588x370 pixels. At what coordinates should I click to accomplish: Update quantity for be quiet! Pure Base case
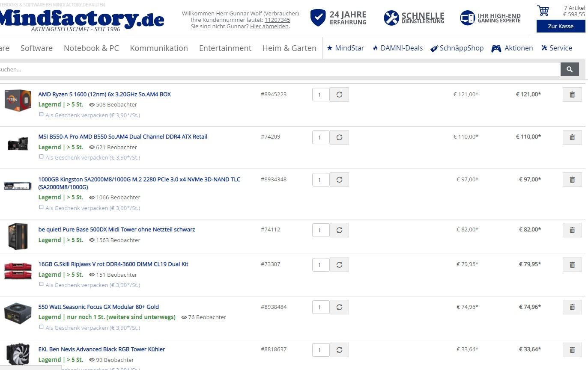(339, 230)
